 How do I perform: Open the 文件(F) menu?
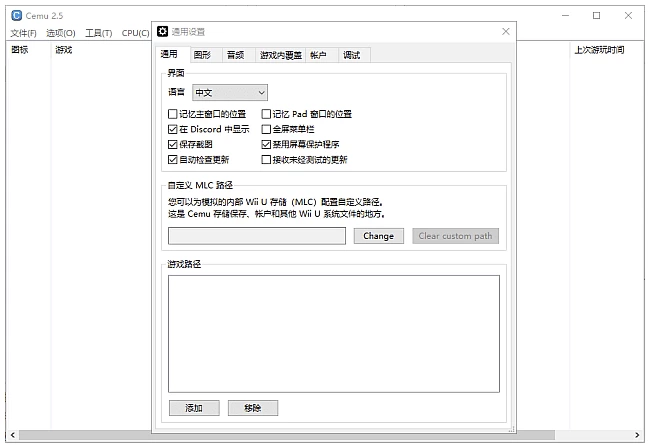pos(23,33)
